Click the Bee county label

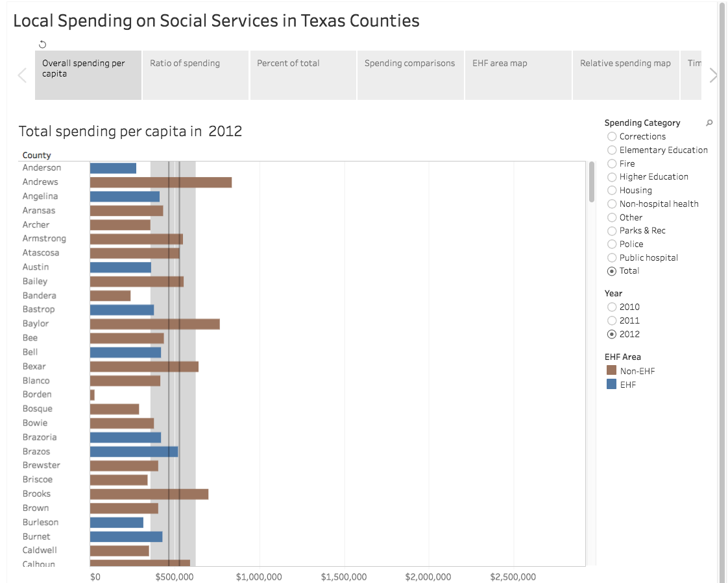tap(30, 338)
